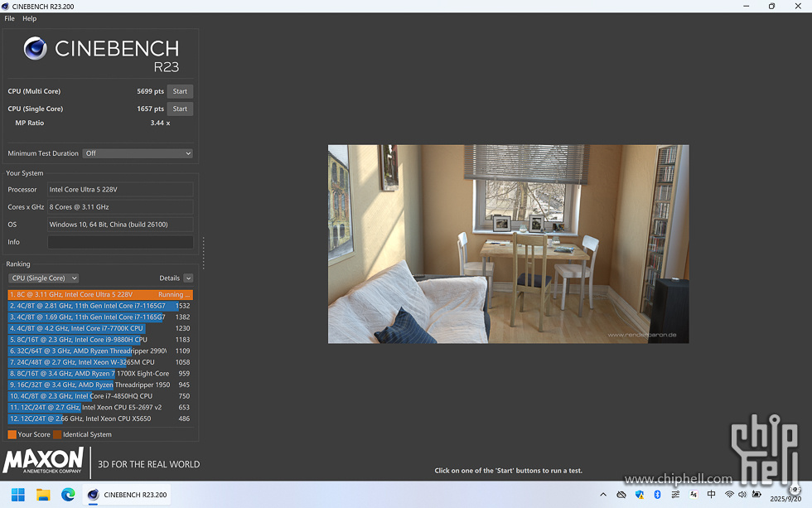Select ranking row 3, i7-1165G7 at 1.69 GHz
The height and width of the screenshot is (508, 812).
click(100, 317)
